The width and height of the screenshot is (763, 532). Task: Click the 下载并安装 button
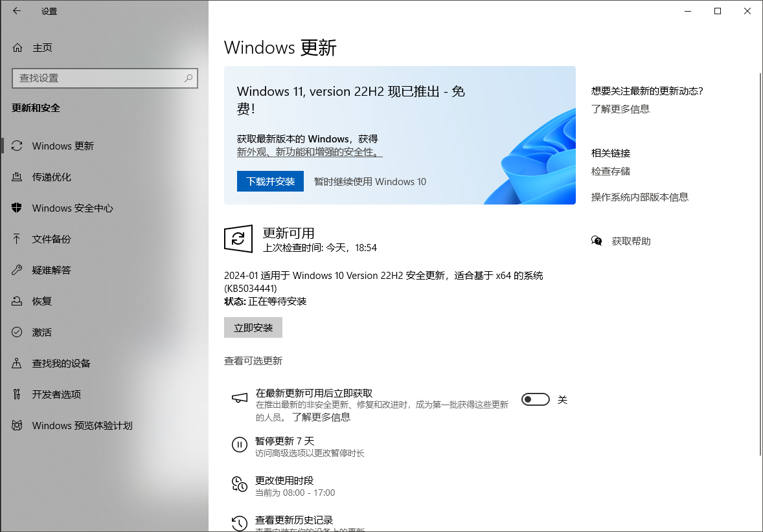270,182
